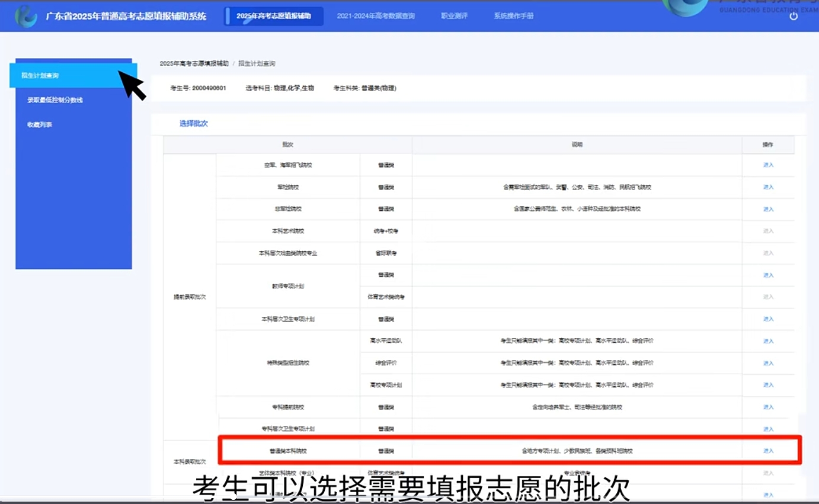Click 进入 for 高水平运动队 row

click(x=768, y=341)
